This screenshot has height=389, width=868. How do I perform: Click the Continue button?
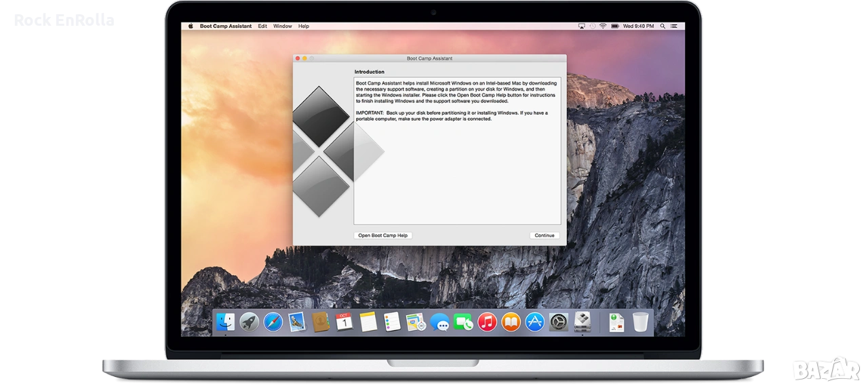[544, 235]
